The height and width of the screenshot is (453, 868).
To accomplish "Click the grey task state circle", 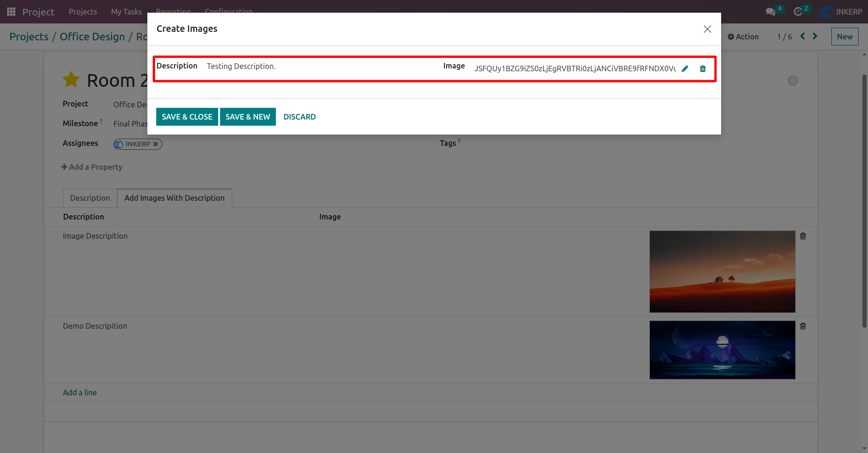I will pos(793,81).
